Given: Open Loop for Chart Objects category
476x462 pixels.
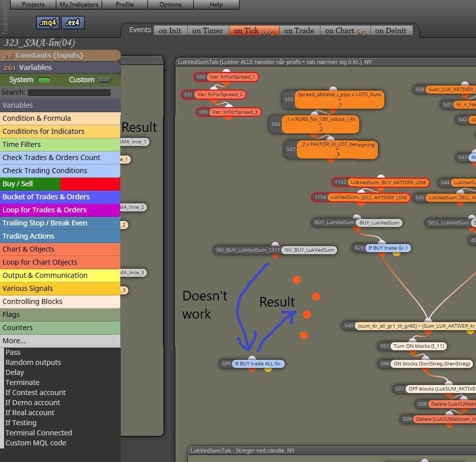Looking at the screenshot, I should click(x=60, y=262).
